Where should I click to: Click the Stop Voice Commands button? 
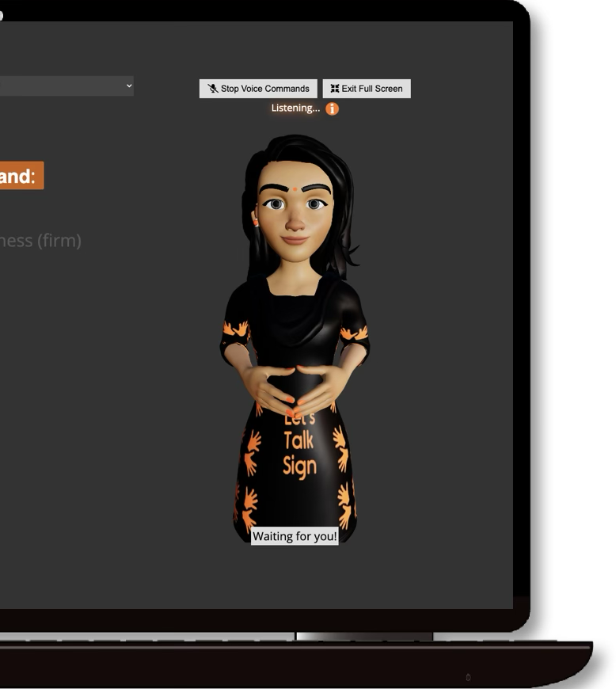[258, 89]
